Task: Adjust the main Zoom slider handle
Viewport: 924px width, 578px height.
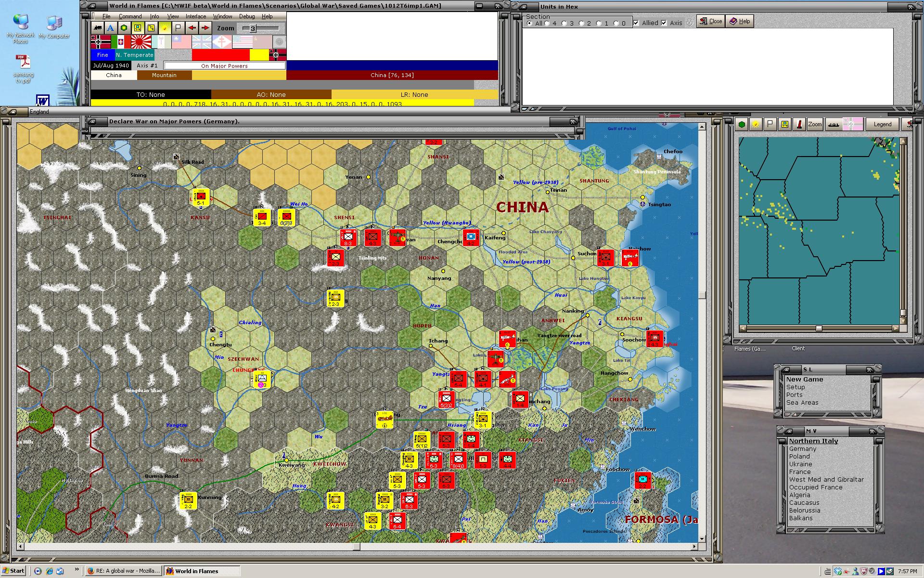Action: point(253,28)
